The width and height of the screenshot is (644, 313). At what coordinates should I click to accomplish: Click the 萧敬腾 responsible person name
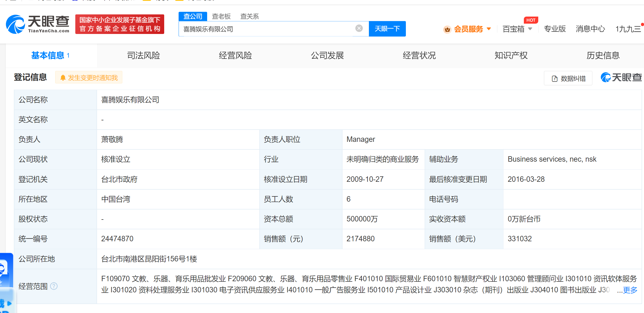[x=112, y=139]
